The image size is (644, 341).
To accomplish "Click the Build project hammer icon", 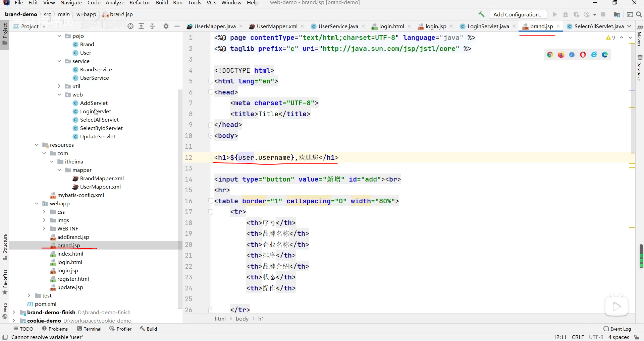I will pos(481,14).
